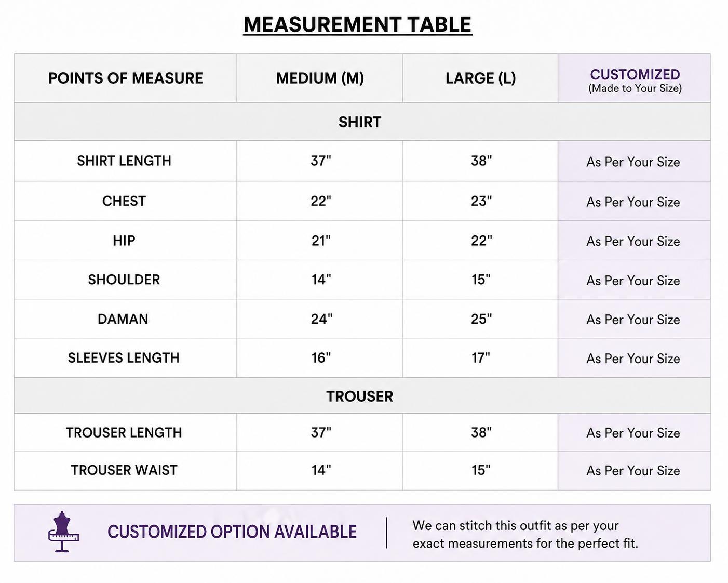728x583 pixels.
Task: Select the MEDIUM (M) column header
Action: pos(320,78)
